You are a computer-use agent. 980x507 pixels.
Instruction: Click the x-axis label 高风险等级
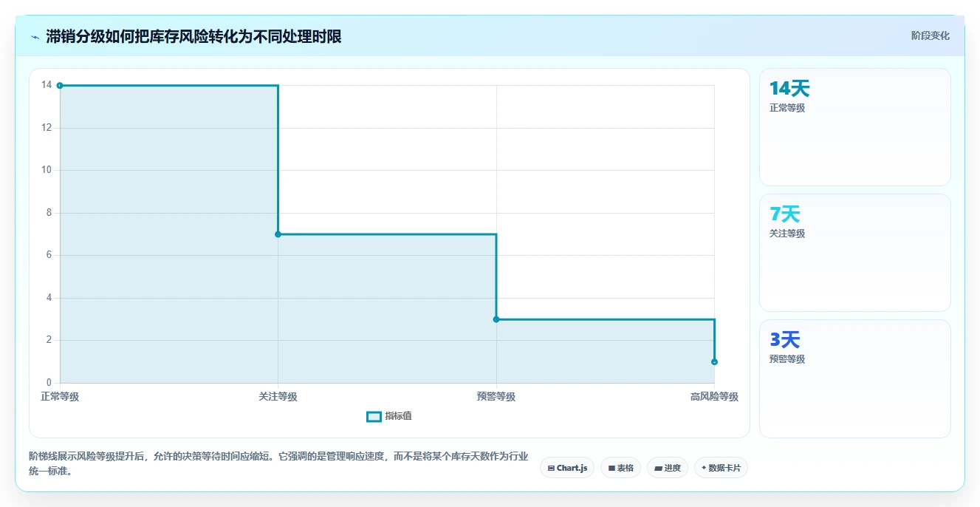(x=714, y=397)
